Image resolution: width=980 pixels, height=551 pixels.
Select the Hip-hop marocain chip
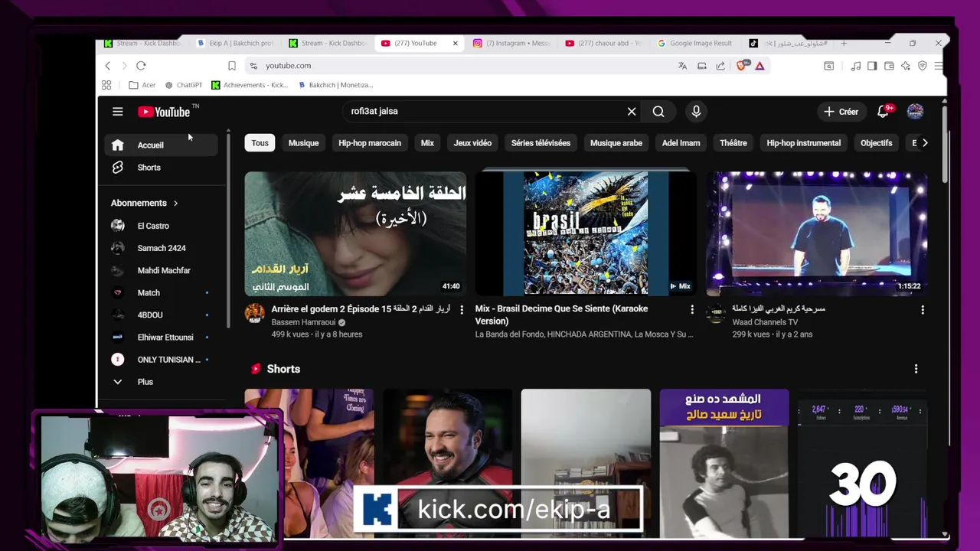click(x=370, y=143)
